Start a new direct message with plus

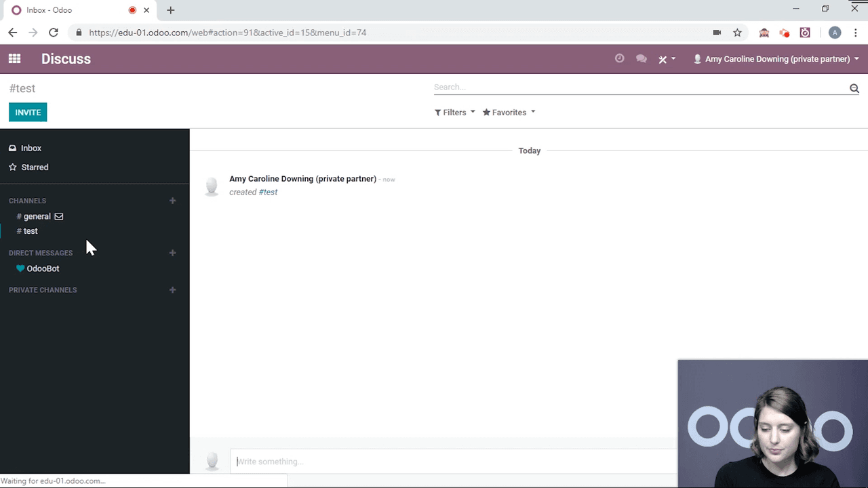pos(172,253)
